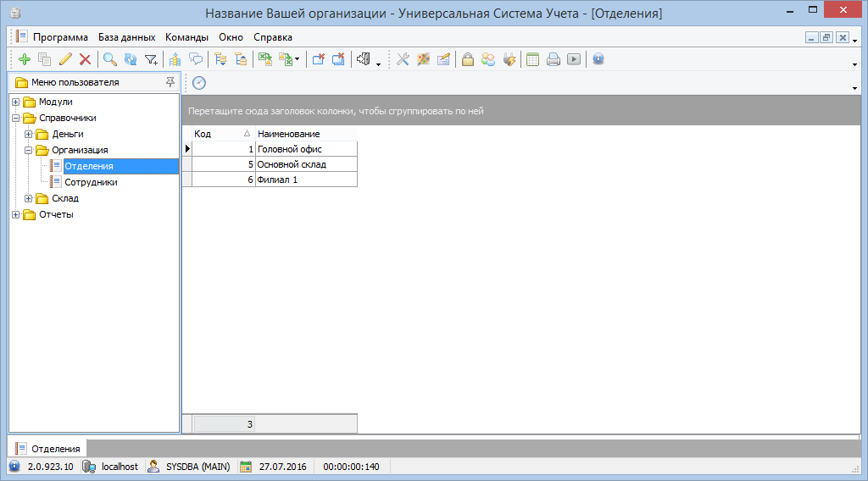
Task: Click the printer icon in toolbar
Action: pos(554,59)
